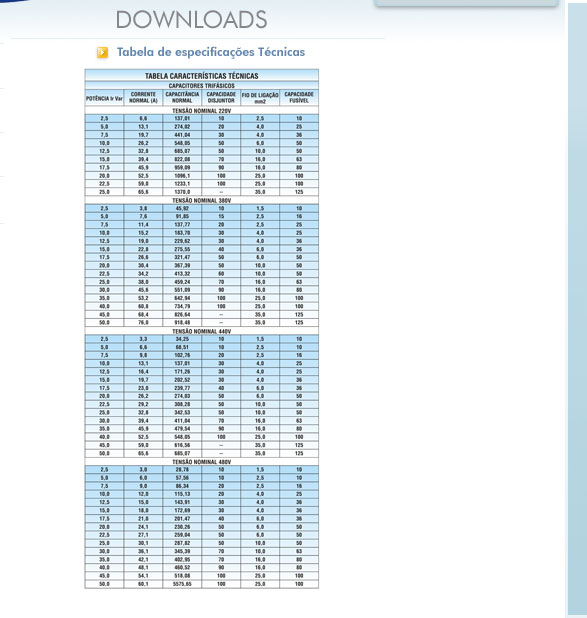The height and width of the screenshot is (618, 587).
Task: Click capacitance cell '342,53'
Action: click(182, 412)
